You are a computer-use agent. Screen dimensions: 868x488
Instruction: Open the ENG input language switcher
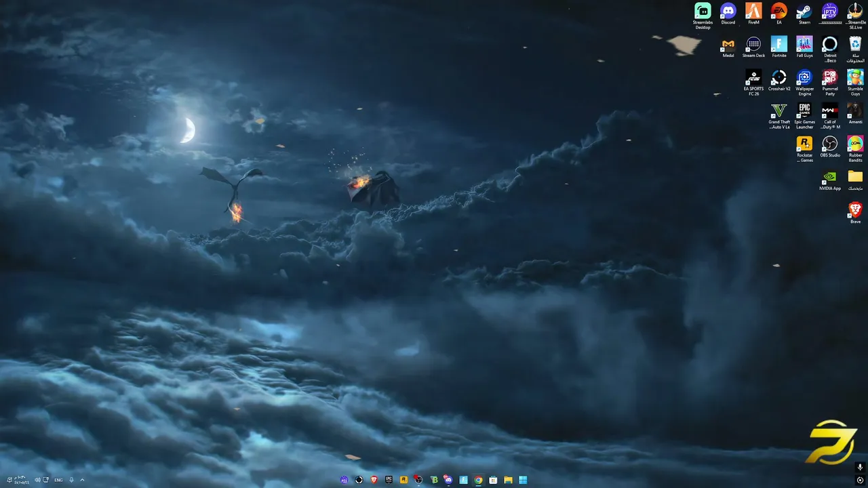point(58,480)
